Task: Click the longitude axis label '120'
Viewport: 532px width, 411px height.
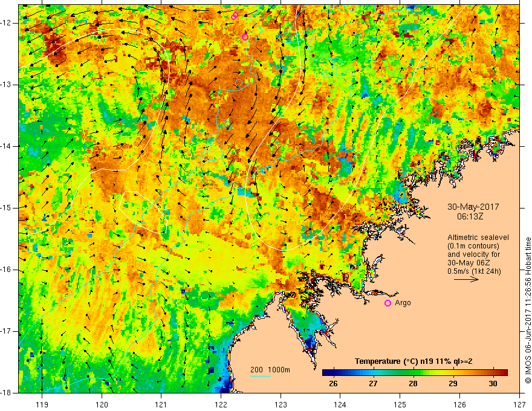Action: click(102, 404)
